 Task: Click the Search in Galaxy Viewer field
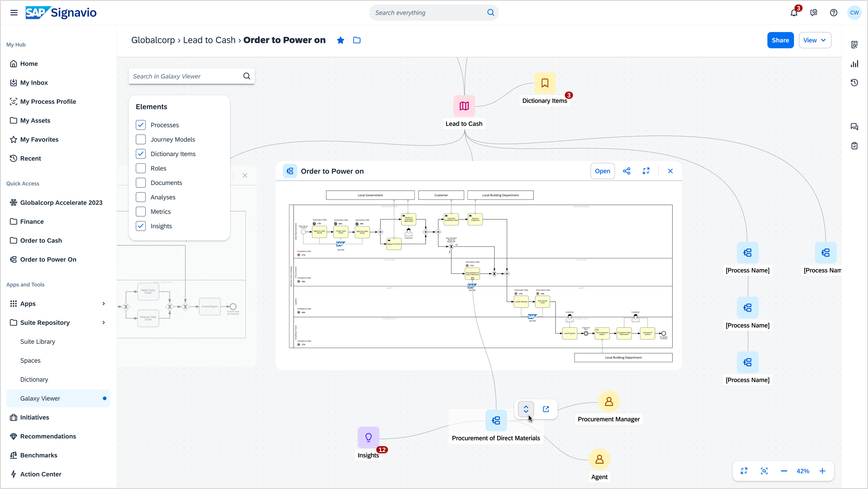[191, 76]
